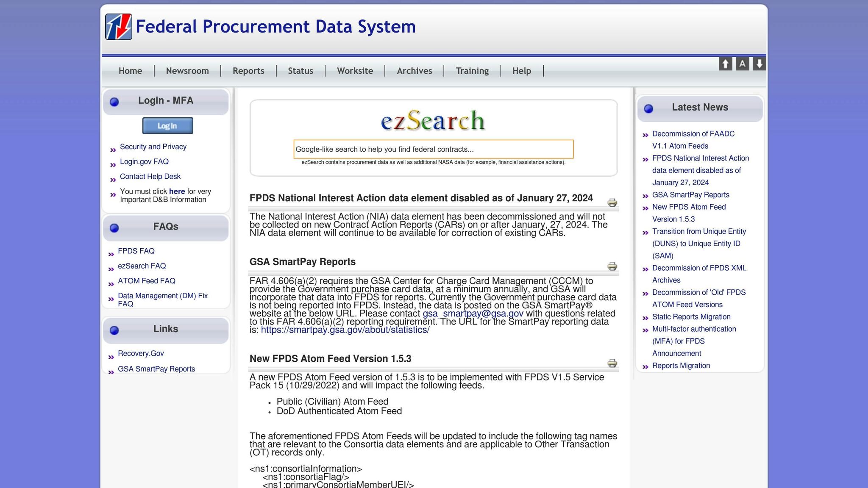
Task: Open the Home menu item
Action: [130, 71]
